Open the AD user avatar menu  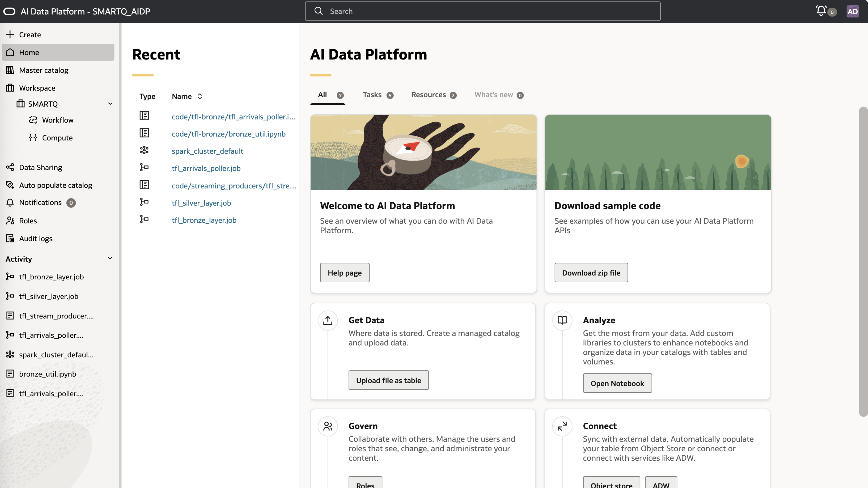[853, 11]
